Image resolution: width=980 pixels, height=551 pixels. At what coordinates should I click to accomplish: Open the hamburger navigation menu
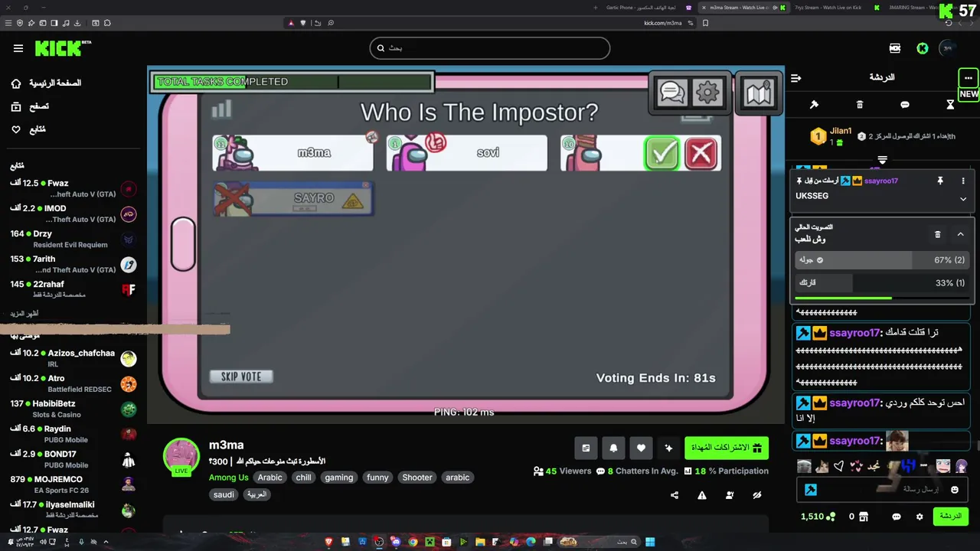(18, 48)
